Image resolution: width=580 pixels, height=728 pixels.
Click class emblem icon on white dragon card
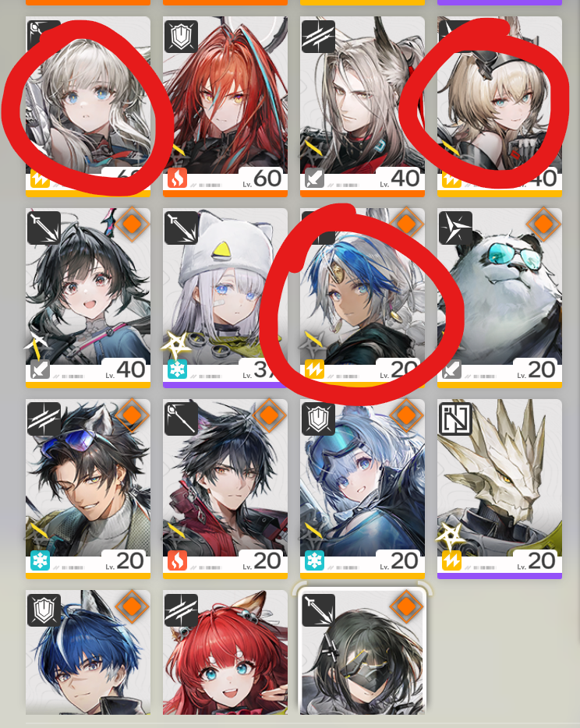[x=455, y=419]
